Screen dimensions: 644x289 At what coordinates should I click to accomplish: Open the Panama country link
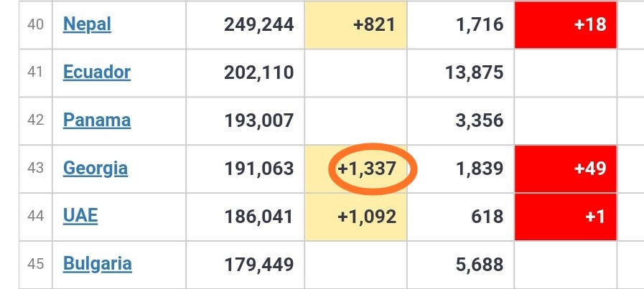tap(96, 120)
